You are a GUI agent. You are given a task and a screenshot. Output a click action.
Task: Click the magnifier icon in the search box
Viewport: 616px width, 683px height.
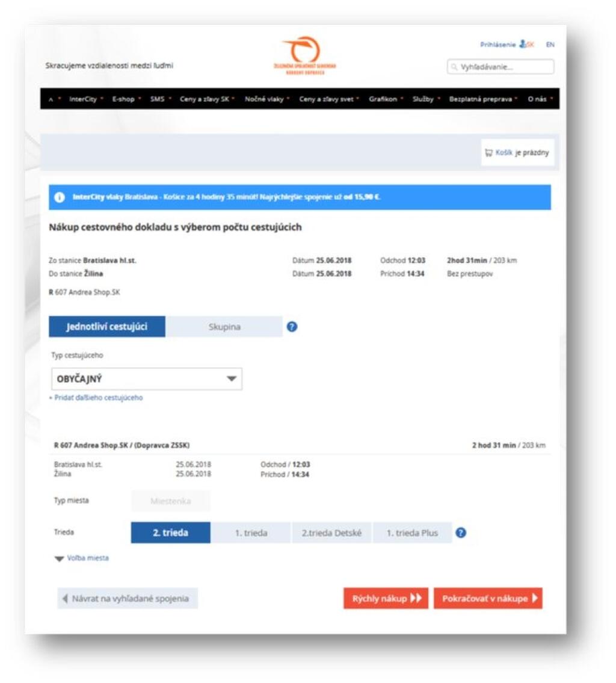454,67
